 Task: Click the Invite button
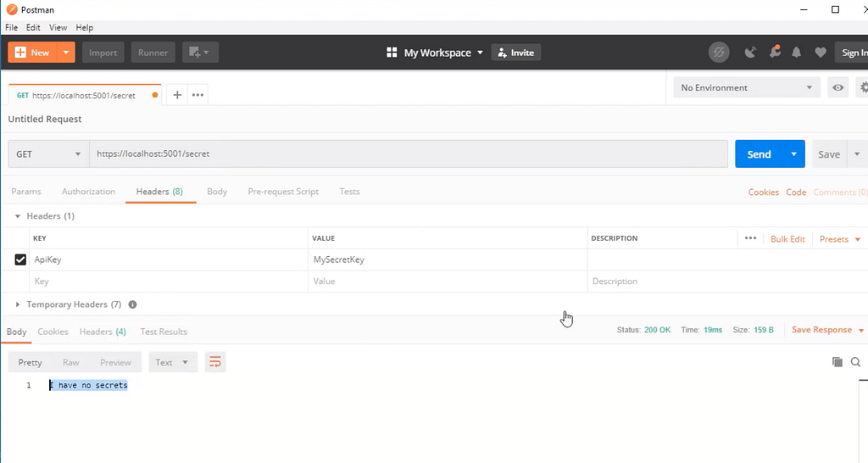(516, 53)
